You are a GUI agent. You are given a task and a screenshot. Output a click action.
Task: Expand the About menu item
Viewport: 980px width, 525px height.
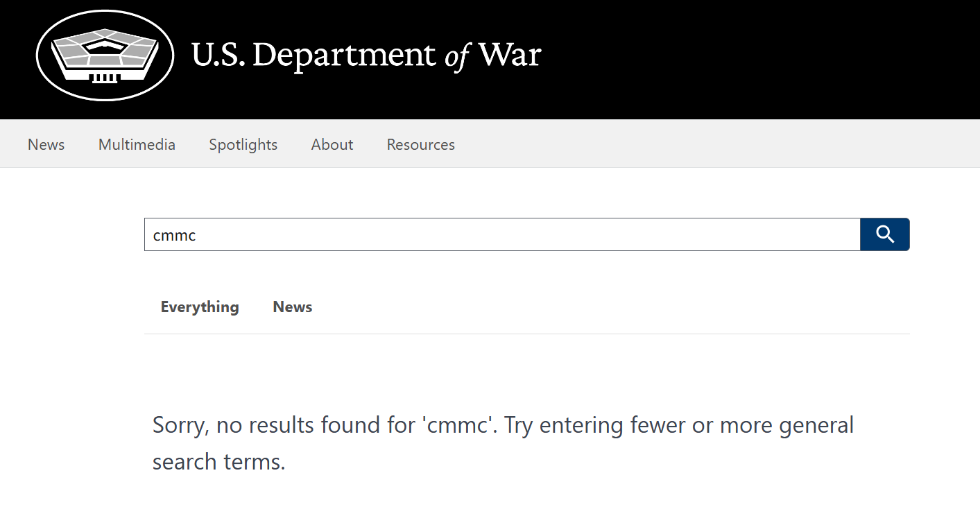(332, 144)
